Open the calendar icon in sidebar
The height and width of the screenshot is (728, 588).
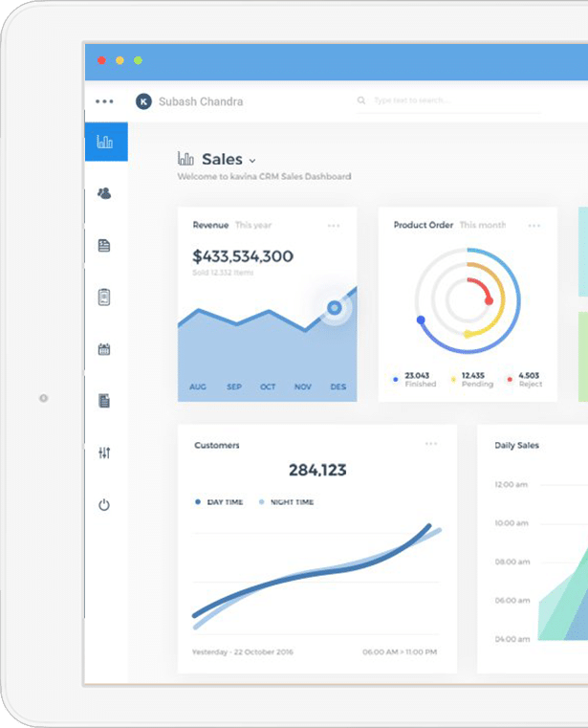[x=104, y=349]
